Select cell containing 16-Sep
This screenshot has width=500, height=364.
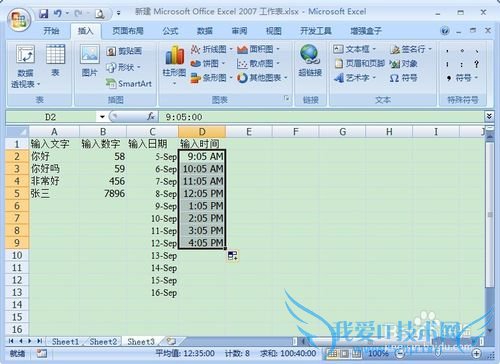pyautogui.click(x=152, y=293)
